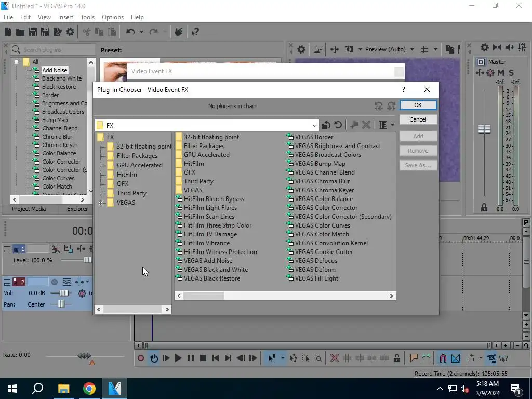Click the Remove button in Plug-In Chooser

click(418, 151)
